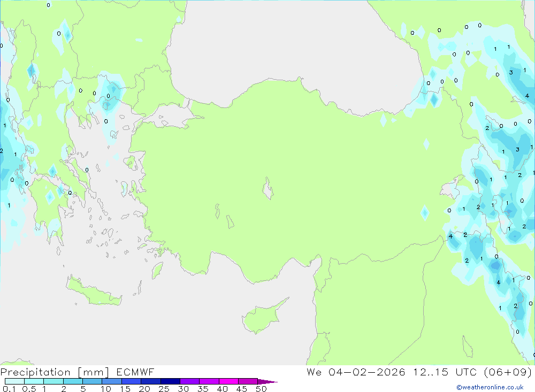
Task: Click the legend value "40"
Action: pos(222,389)
